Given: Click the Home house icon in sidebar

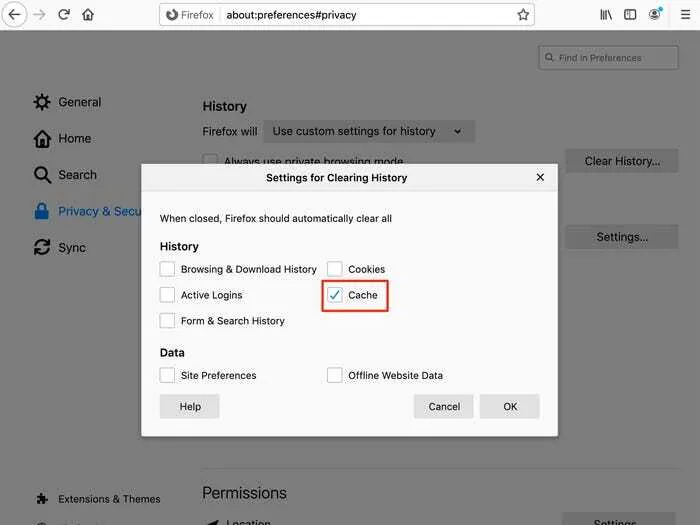Looking at the screenshot, I should coord(42,138).
